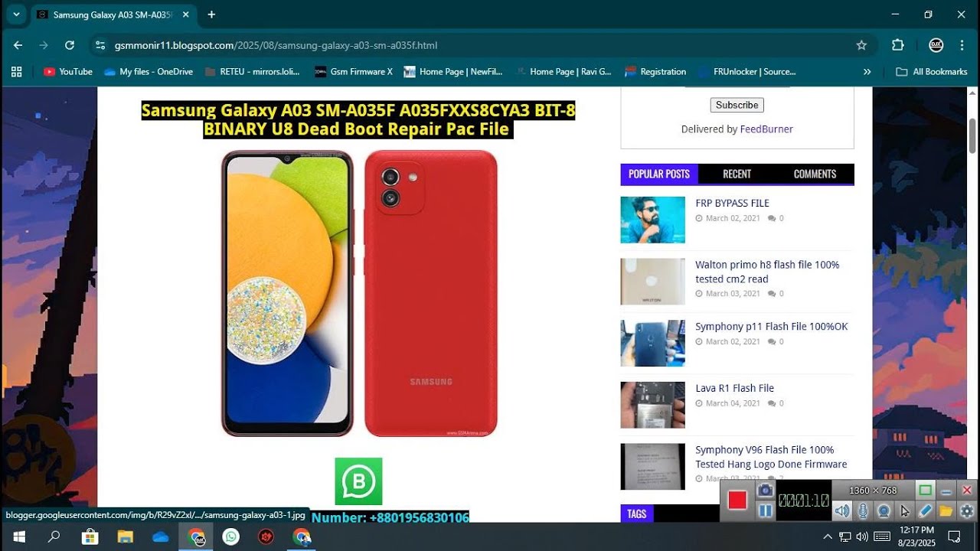Switch to the RECENT tab
The width and height of the screenshot is (980, 551).
pyautogui.click(x=737, y=174)
